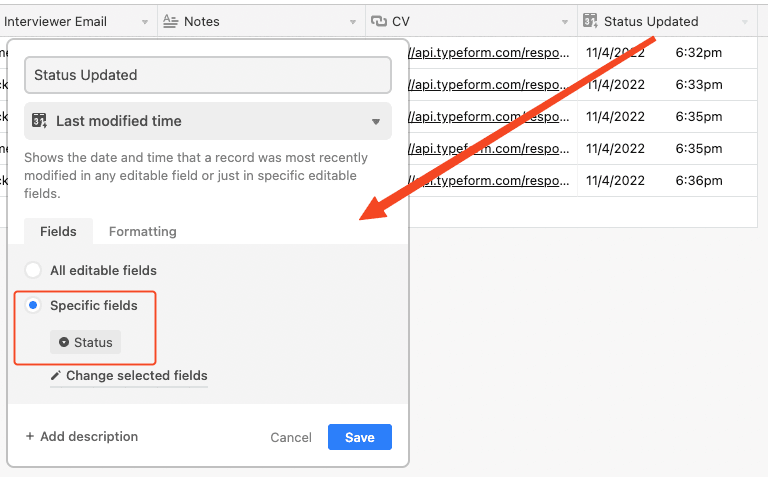Click the Notes long-text field icon
This screenshot has width=768, height=477.
coord(170,21)
